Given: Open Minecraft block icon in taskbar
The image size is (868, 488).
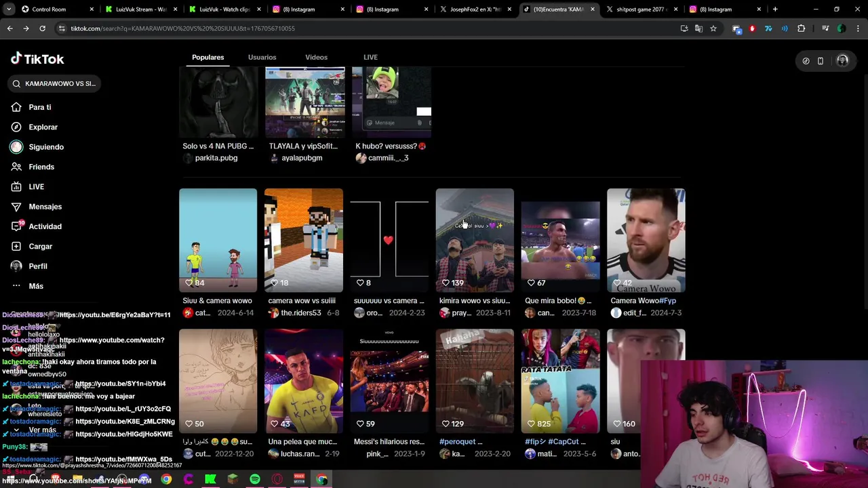Looking at the screenshot, I should (233, 480).
